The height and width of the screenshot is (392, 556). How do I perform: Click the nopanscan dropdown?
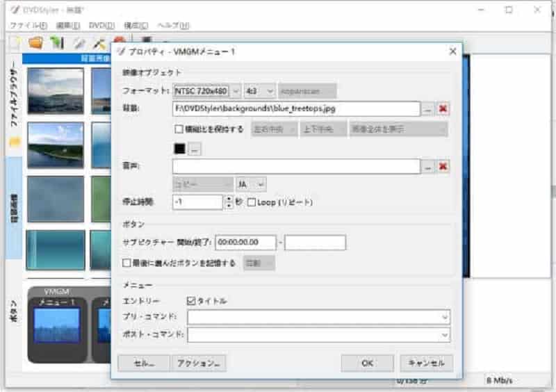tap(307, 91)
